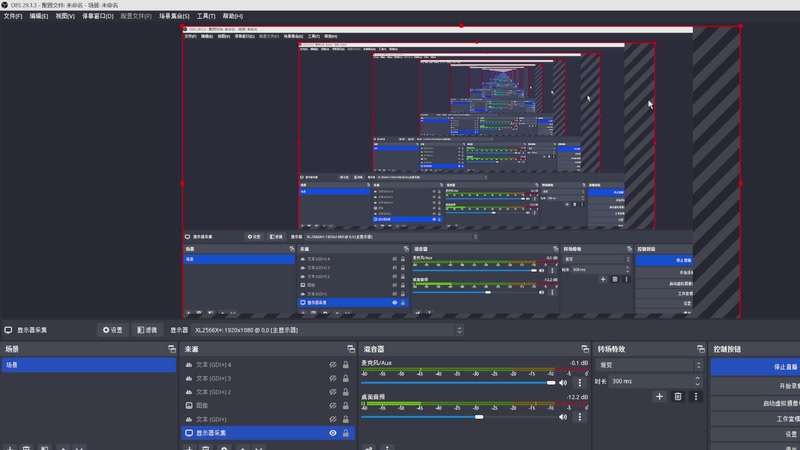Click the text icon of 文本 (GDI+) 4

(x=189, y=365)
